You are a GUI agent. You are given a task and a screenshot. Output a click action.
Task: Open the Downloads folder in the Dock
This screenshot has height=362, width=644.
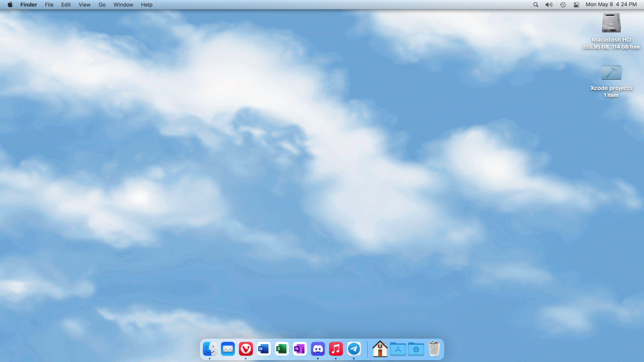point(416,348)
